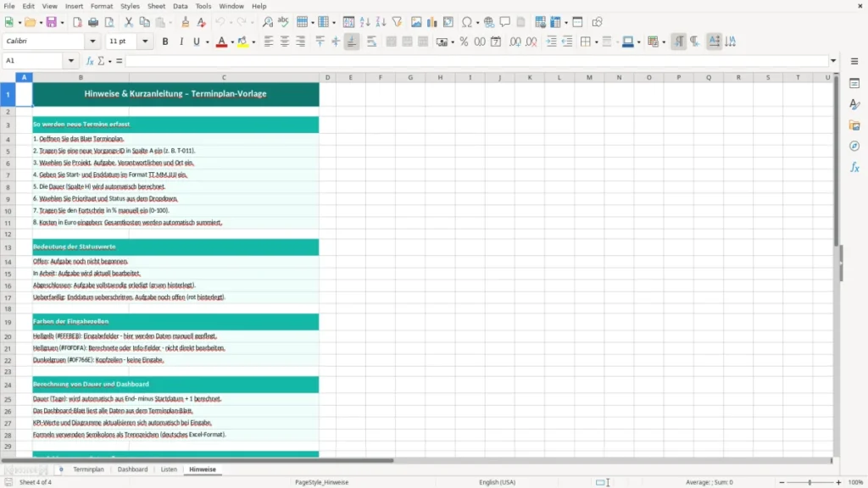Open the font size dropdown
The width and height of the screenshot is (868, 488).
point(145,42)
